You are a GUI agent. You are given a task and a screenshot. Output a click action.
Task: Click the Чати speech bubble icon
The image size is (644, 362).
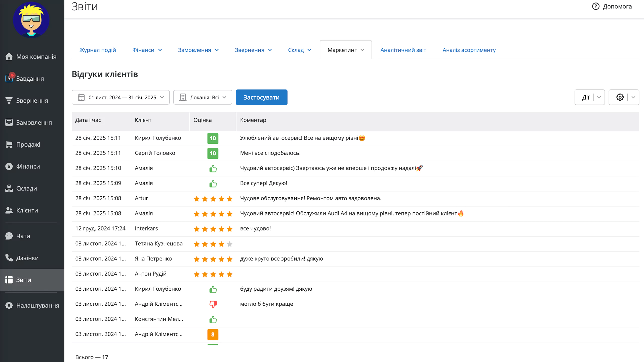9,236
